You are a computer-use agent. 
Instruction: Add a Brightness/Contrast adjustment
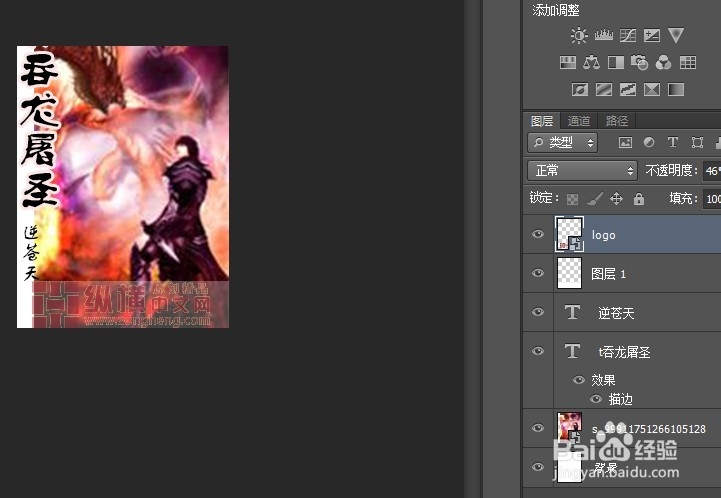[579, 35]
